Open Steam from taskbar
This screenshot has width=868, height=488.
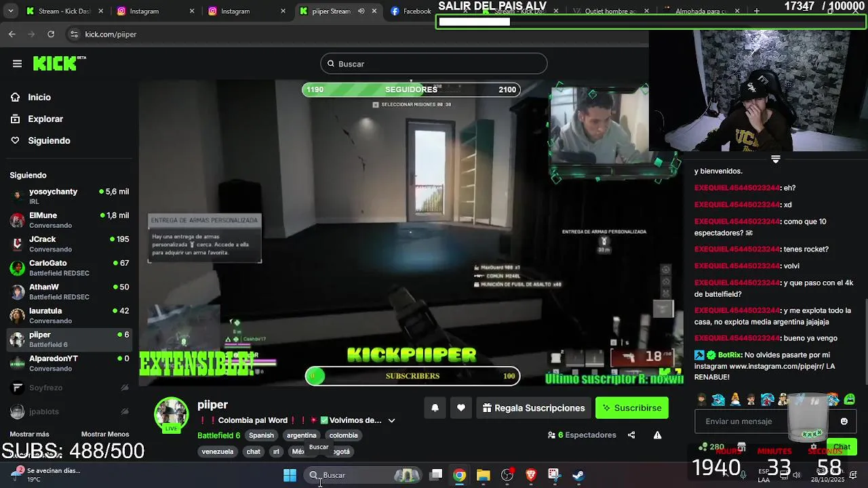click(578, 475)
